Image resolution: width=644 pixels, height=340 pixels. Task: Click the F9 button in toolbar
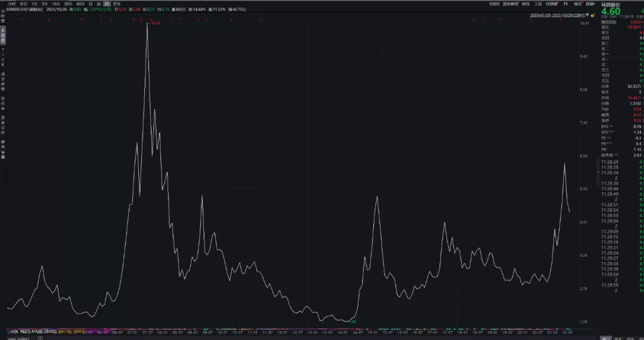click(x=565, y=4)
